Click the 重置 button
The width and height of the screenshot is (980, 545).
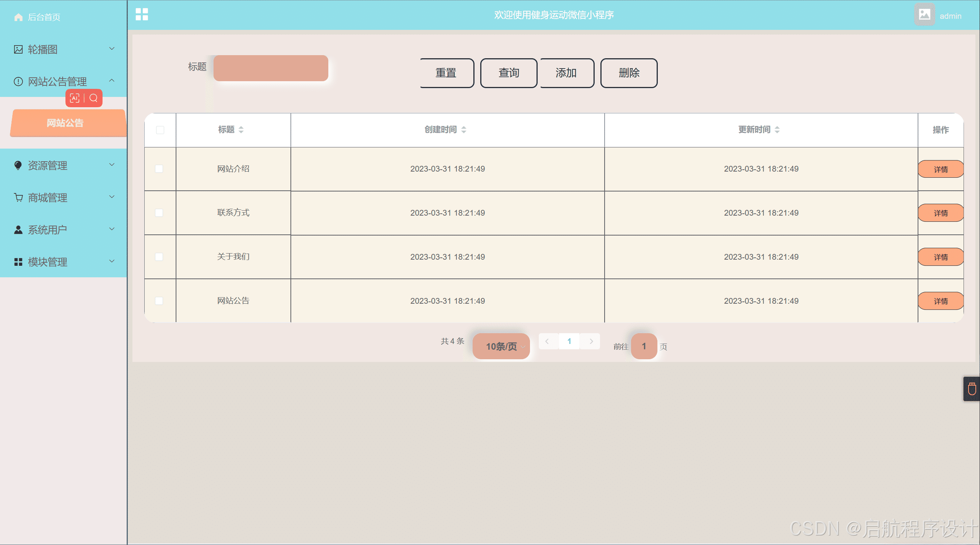(447, 73)
